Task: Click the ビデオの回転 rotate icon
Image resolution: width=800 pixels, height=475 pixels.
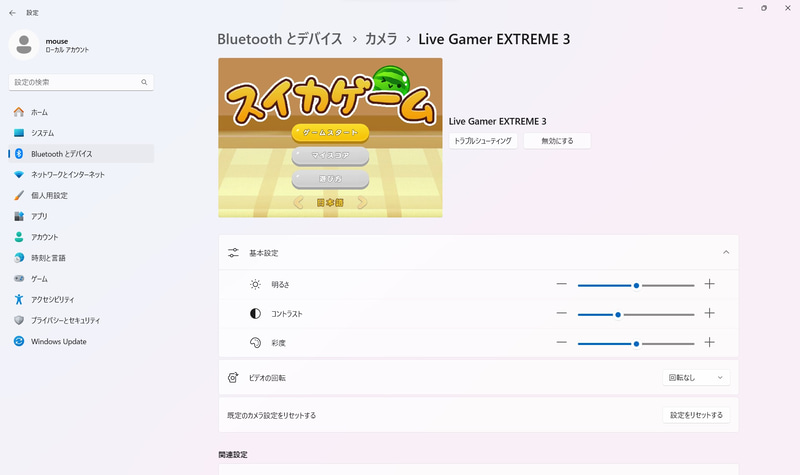Action: pos(233,378)
